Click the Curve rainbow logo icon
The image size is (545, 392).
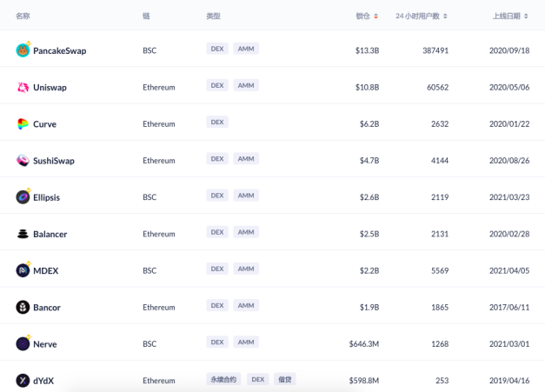coord(23,123)
